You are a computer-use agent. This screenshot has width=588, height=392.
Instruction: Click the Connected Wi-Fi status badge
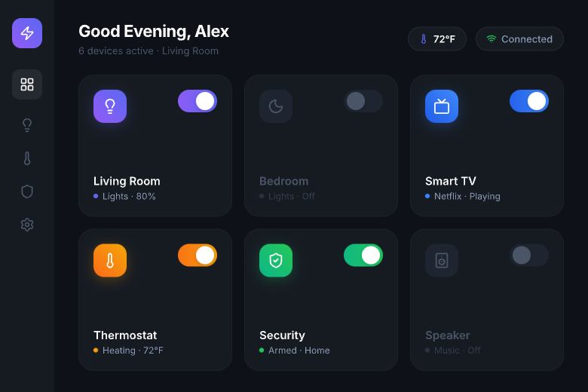[x=519, y=39]
